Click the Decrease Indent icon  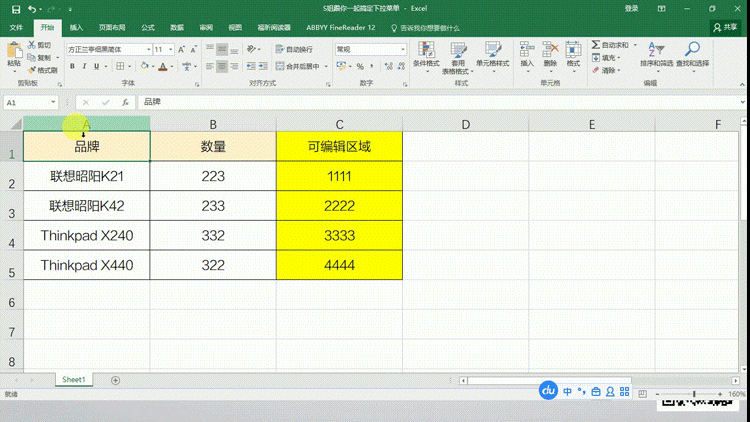(251, 67)
